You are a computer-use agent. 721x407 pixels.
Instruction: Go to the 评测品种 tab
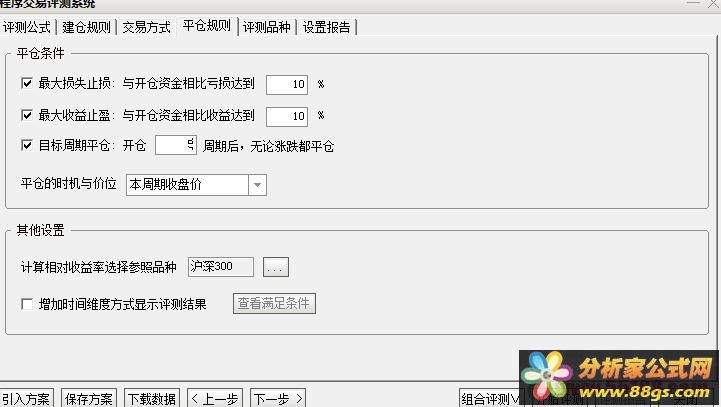[266, 27]
